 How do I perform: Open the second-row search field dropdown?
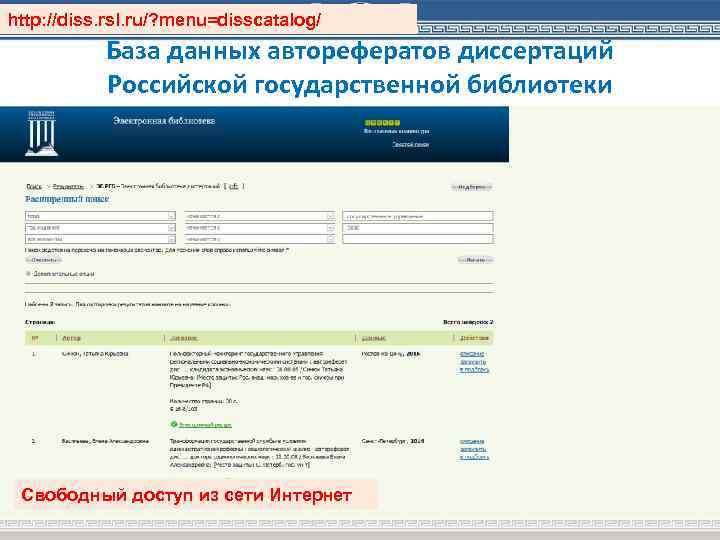click(x=171, y=228)
